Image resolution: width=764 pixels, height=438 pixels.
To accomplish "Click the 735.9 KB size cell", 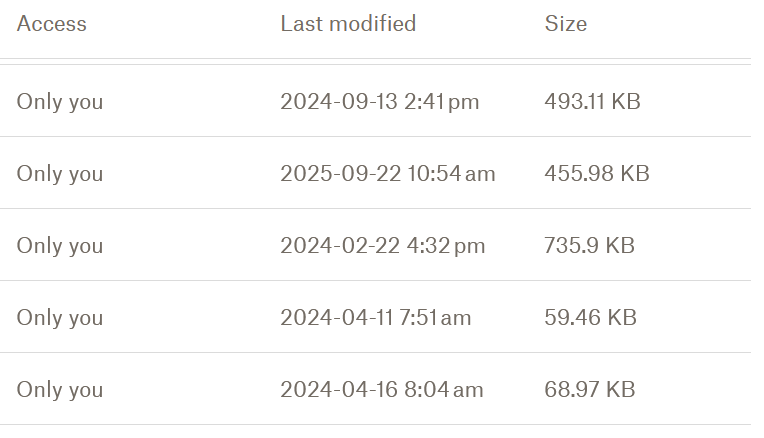I will point(589,246).
